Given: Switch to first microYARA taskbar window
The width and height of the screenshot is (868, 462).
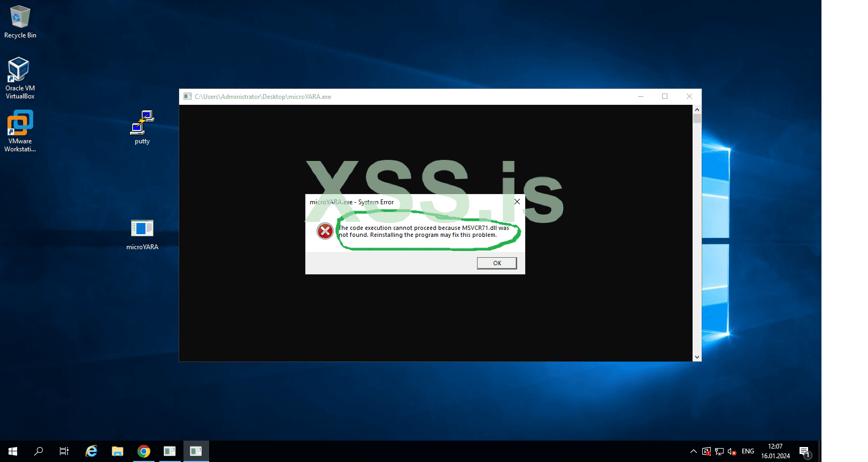Looking at the screenshot, I should tap(170, 451).
